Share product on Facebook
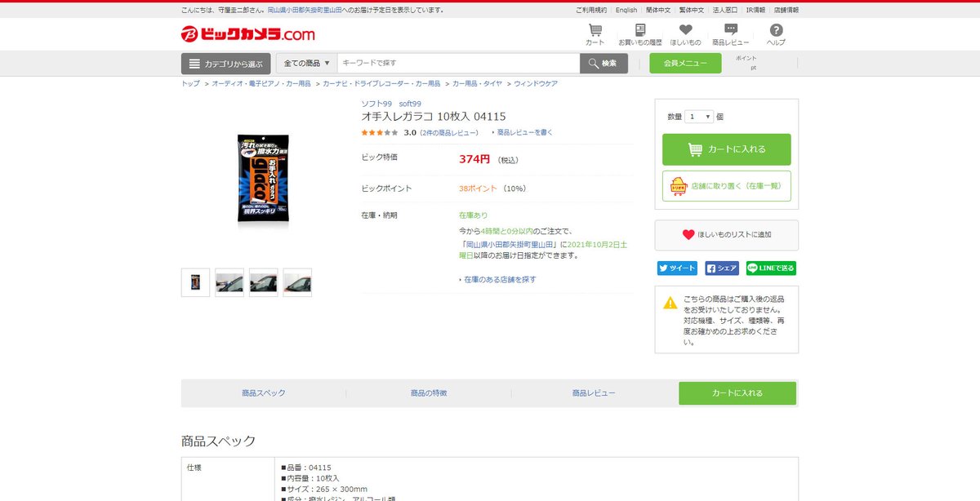980x501 pixels. click(722, 268)
